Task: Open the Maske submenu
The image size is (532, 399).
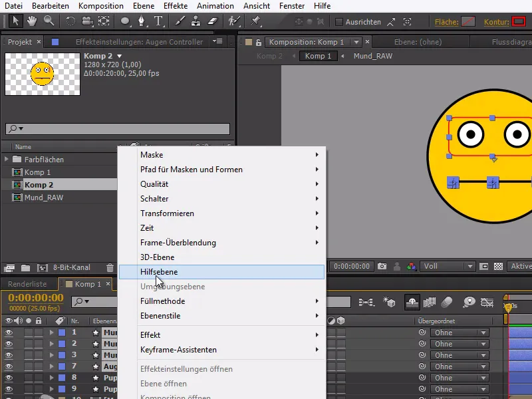Action: pos(221,155)
